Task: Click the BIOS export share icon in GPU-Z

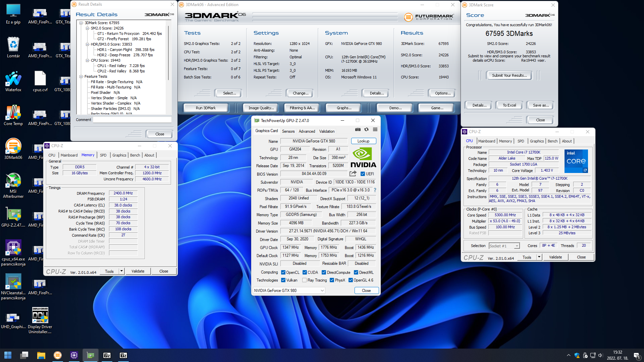Action: (x=353, y=174)
